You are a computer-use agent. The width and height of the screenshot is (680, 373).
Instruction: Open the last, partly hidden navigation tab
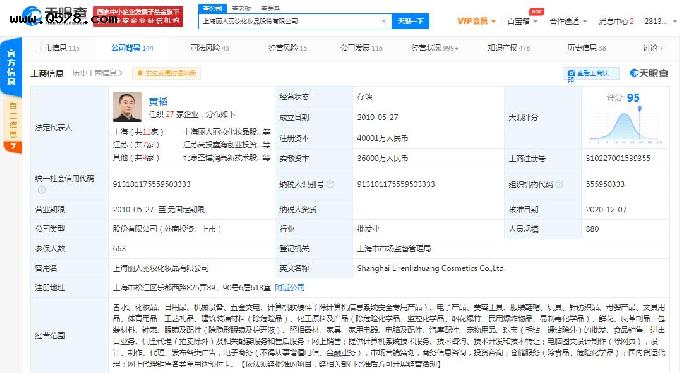tap(653, 48)
